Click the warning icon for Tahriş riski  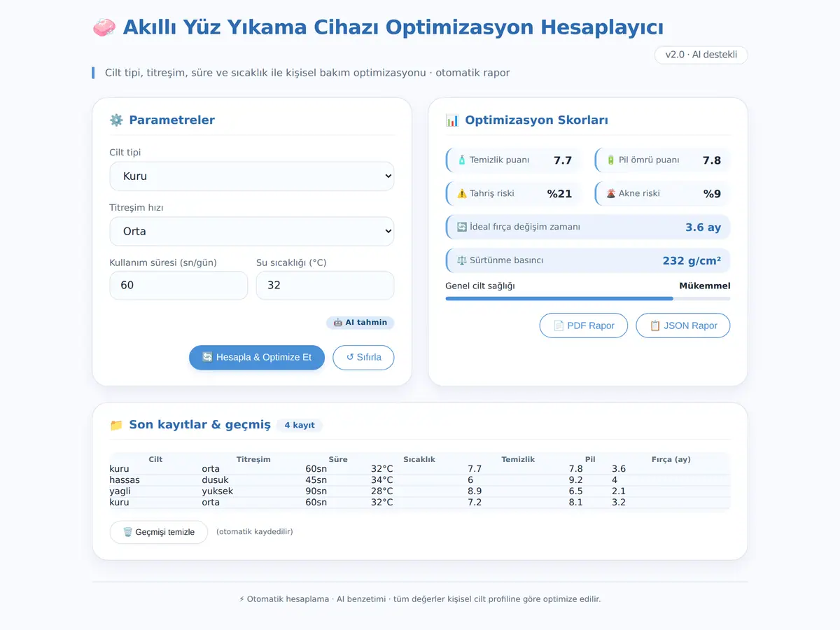coord(462,194)
